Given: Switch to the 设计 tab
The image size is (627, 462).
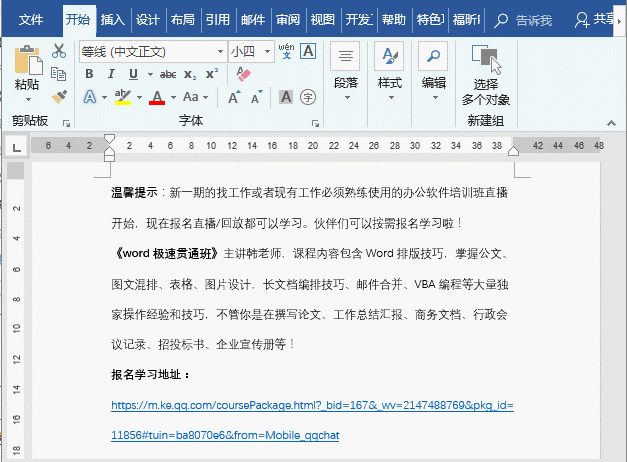Looking at the screenshot, I should click(148, 20).
